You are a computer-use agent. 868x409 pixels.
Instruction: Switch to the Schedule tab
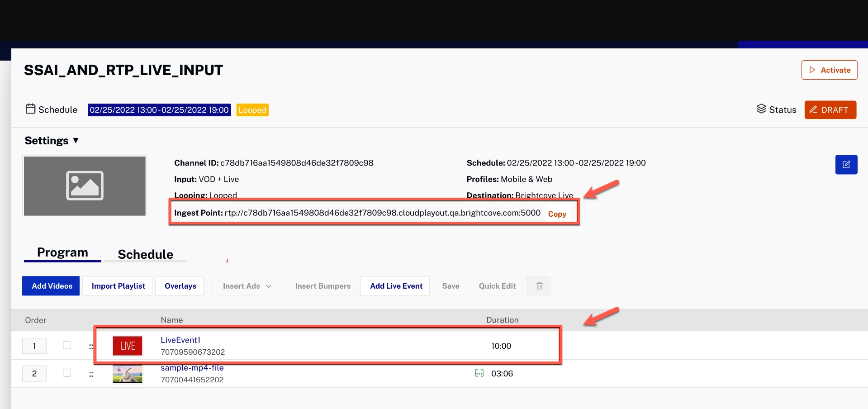coord(145,254)
